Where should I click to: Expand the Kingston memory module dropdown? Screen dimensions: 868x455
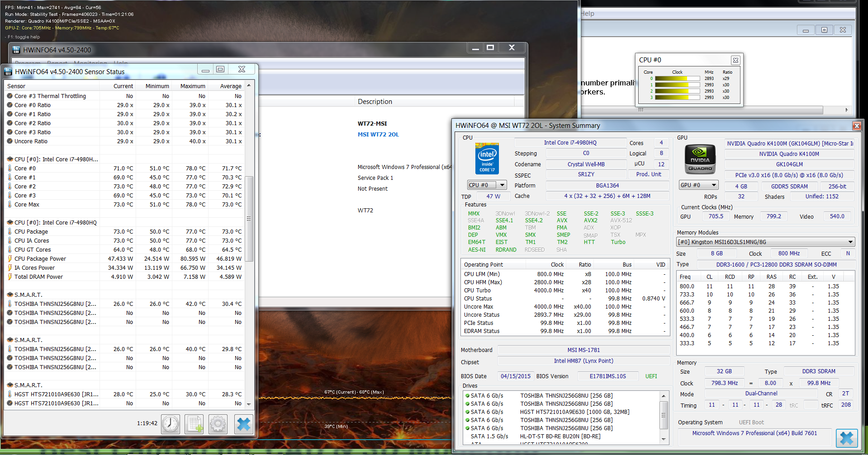point(765,242)
